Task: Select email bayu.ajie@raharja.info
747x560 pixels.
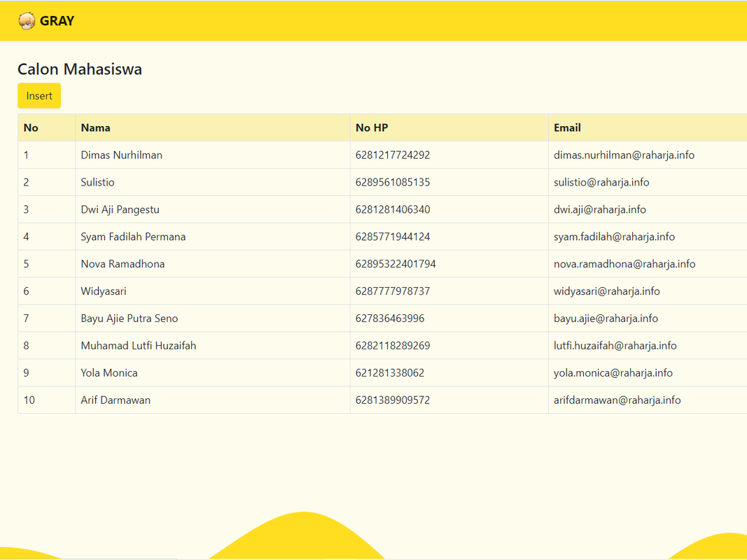Action: (606, 318)
